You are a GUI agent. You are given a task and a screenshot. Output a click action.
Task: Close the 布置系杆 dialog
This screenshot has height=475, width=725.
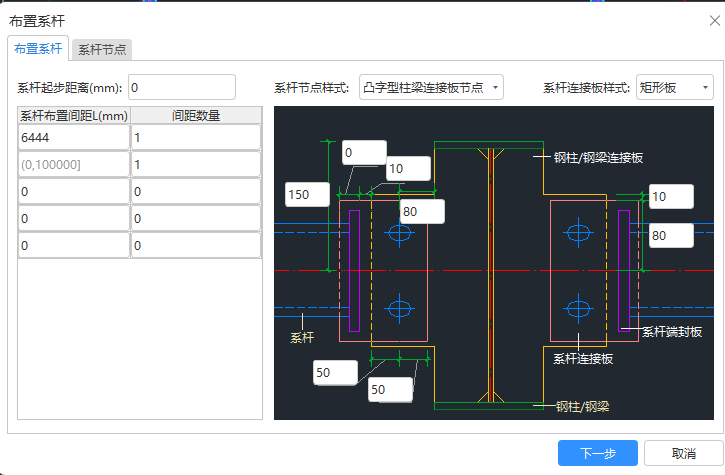(714, 20)
